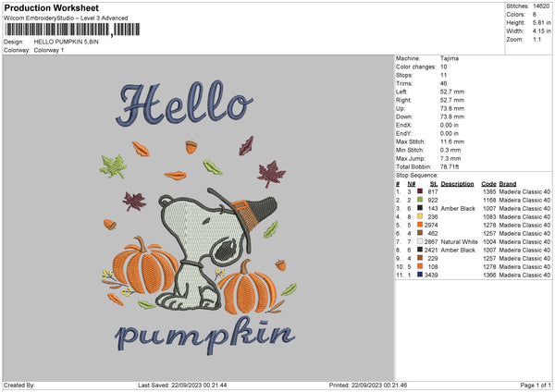
Task: Click the green swatch beside 922 stitches
Action: (x=420, y=200)
